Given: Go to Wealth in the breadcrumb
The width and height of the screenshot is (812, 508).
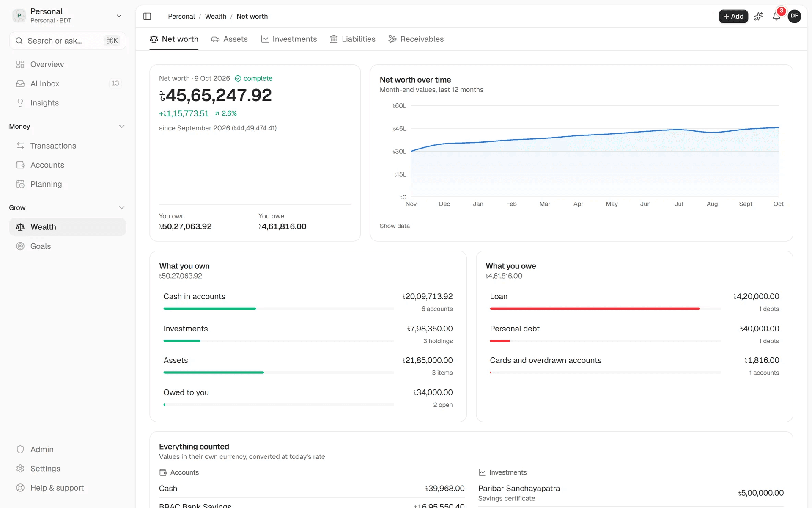Looking at the screenshot, I should coord(216,17).
